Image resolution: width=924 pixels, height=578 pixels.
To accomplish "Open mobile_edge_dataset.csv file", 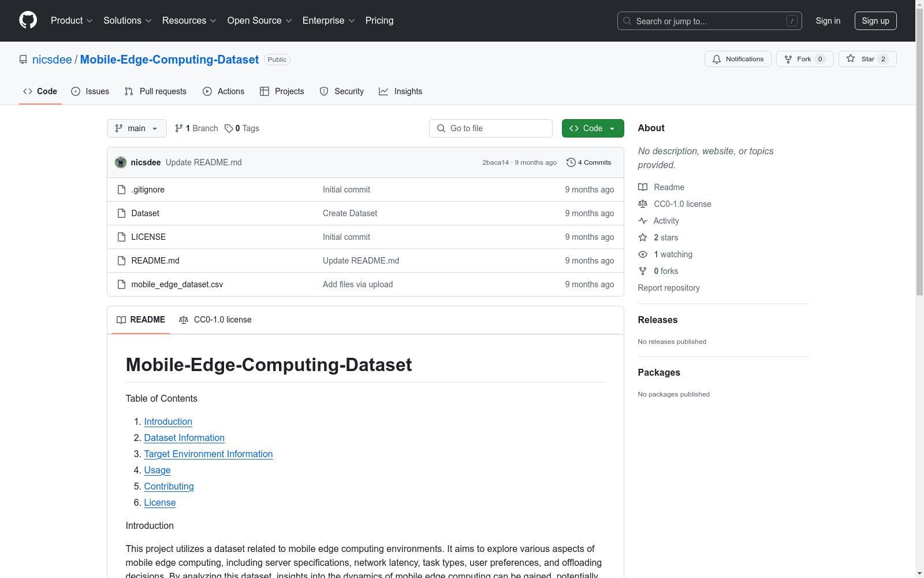I will pos(177,284).
